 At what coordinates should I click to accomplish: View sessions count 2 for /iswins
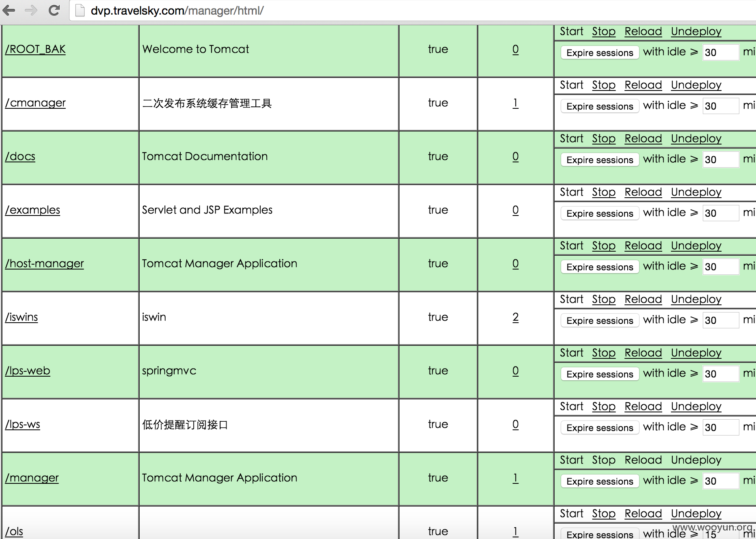click(516, 317)
